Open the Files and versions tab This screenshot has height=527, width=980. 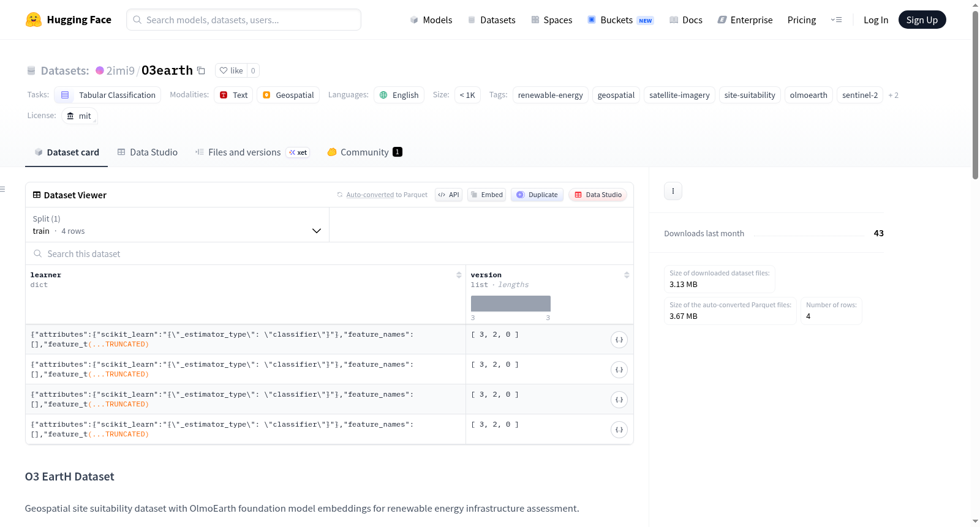click(x=252, y=152)
